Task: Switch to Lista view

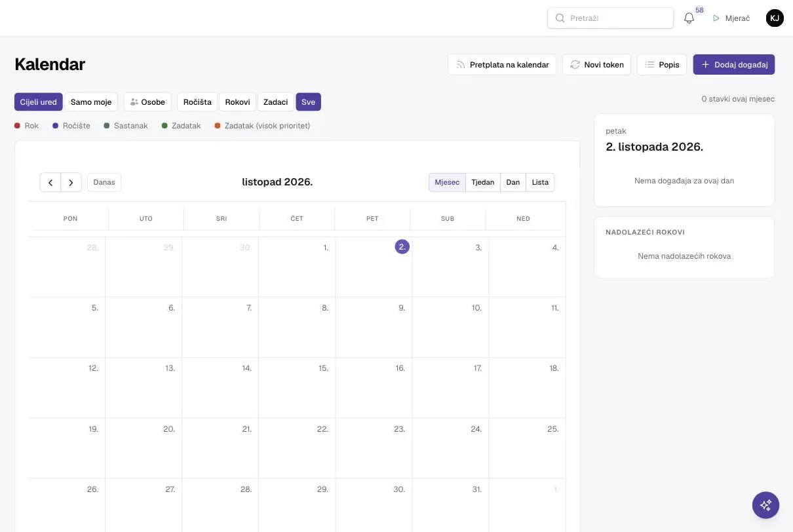Action: pos(540,182)
